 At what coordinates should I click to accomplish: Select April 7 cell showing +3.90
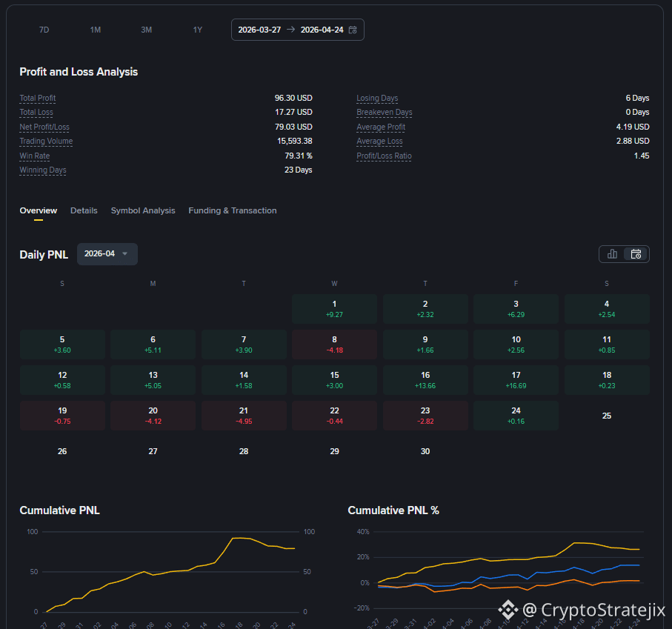pyautogui.click(x=244, y=345)
